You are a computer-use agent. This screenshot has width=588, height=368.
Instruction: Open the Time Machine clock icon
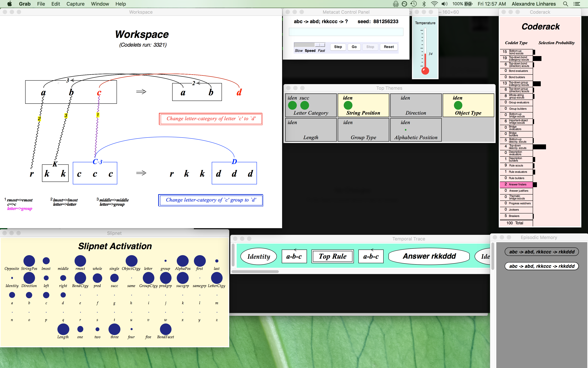(x=414, y=4)
